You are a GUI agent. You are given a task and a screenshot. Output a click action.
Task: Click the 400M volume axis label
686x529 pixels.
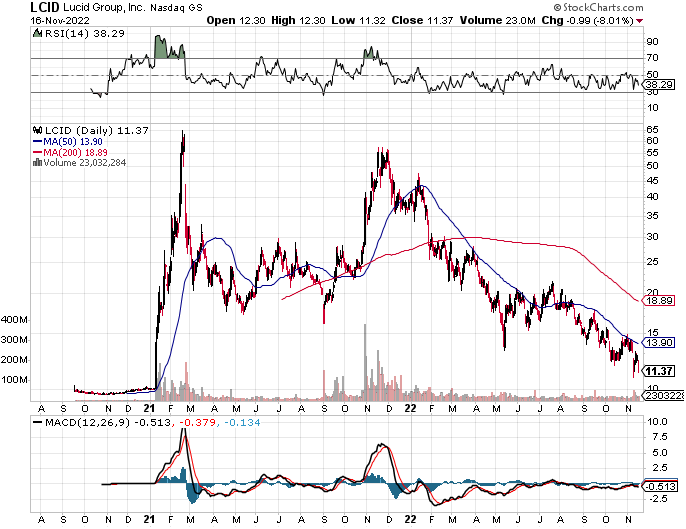point(14,319)
